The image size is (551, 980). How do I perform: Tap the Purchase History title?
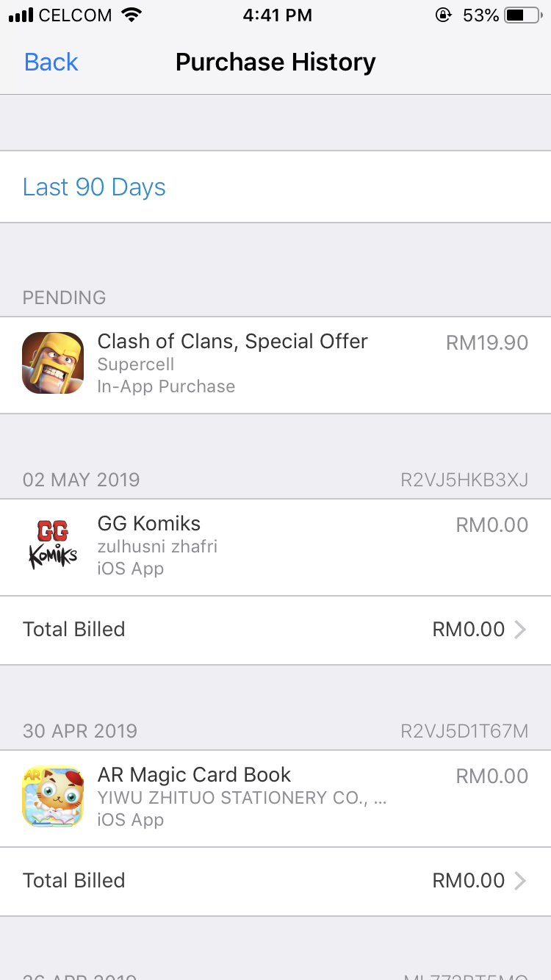click(275, 62)
